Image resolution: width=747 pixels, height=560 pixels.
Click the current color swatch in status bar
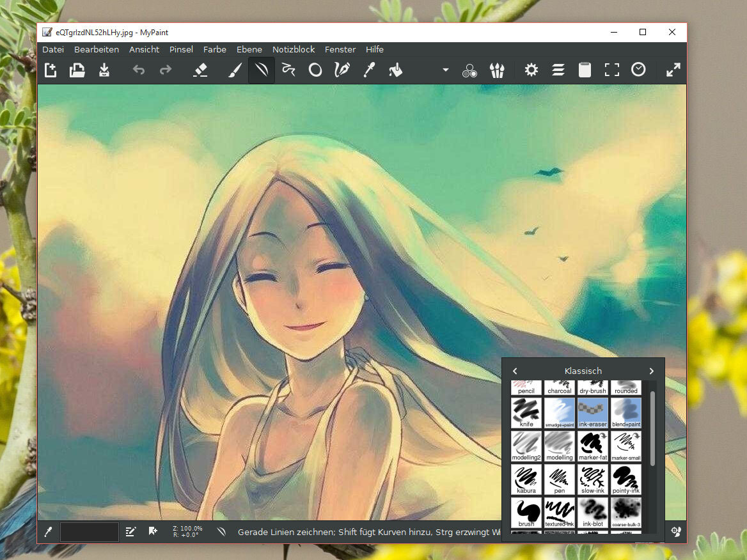[90, 532]
